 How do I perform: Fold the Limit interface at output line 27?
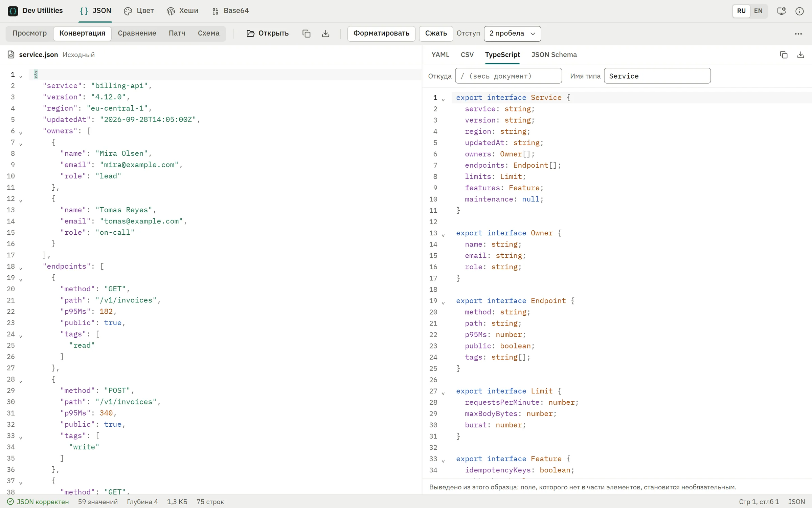(x=443, y=393)
